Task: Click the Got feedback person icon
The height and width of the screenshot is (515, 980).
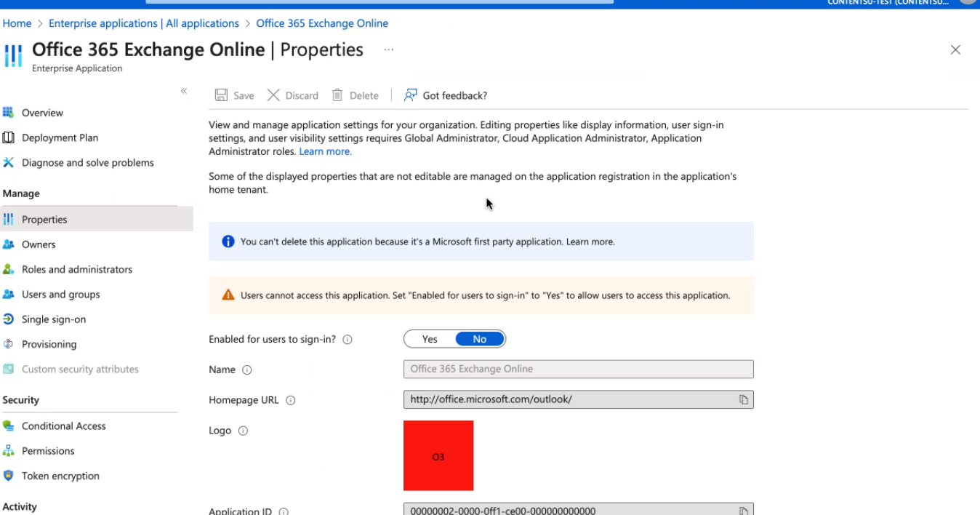Action: click(411, 95)
